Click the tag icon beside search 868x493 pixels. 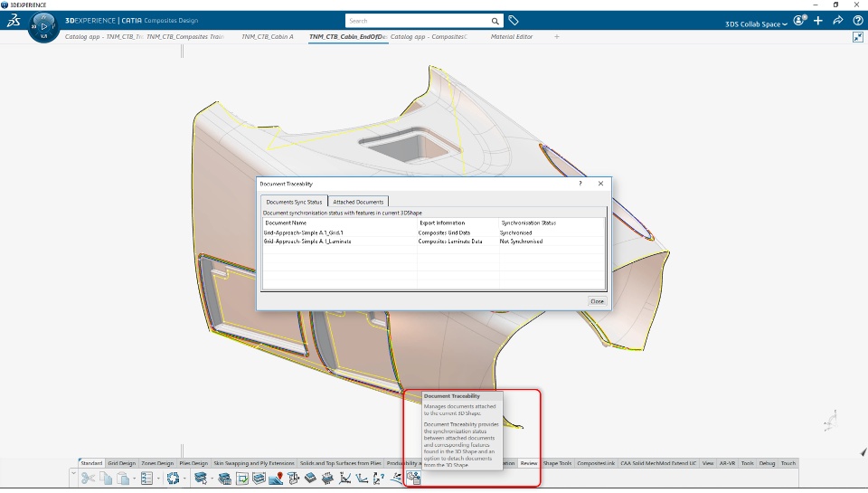514,21
